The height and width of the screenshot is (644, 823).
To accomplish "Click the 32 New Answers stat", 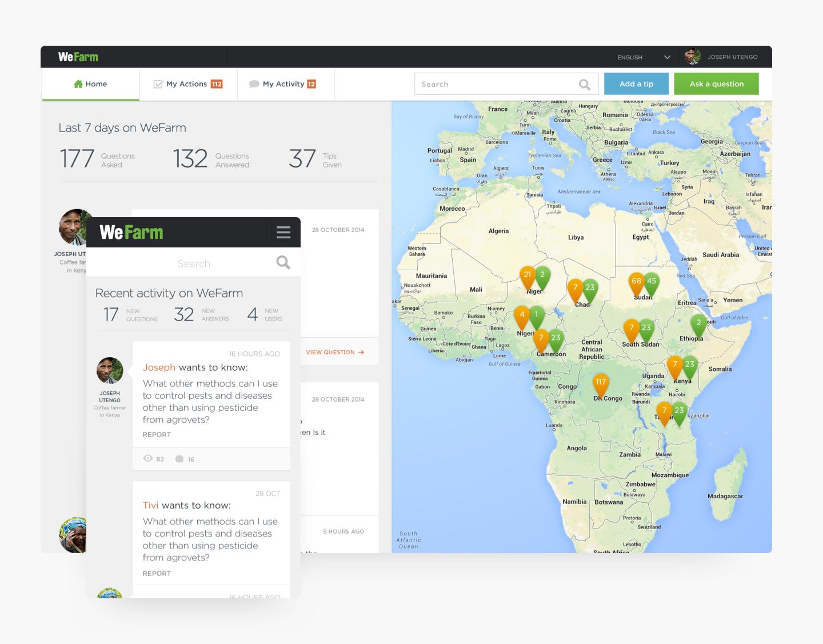I will click(x=201, y=314).
